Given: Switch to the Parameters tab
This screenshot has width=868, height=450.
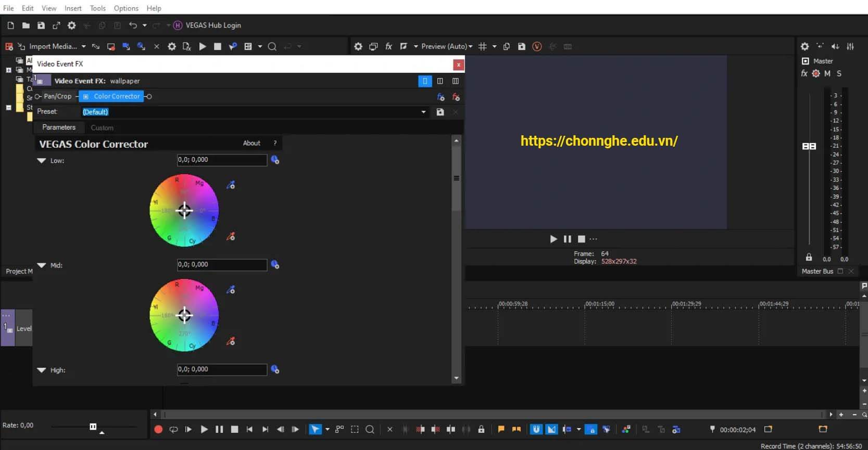Looking at the screenshot, I should pos(59,127).
